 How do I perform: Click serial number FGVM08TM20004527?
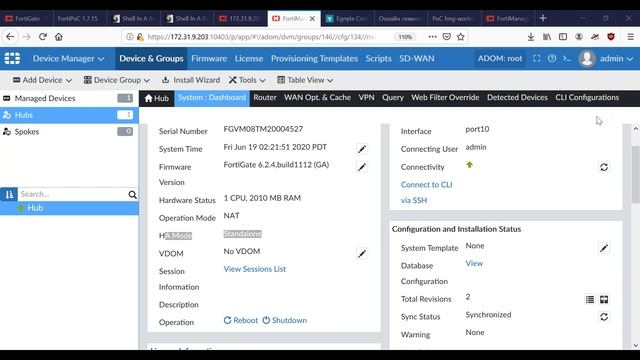pos(263,129)
